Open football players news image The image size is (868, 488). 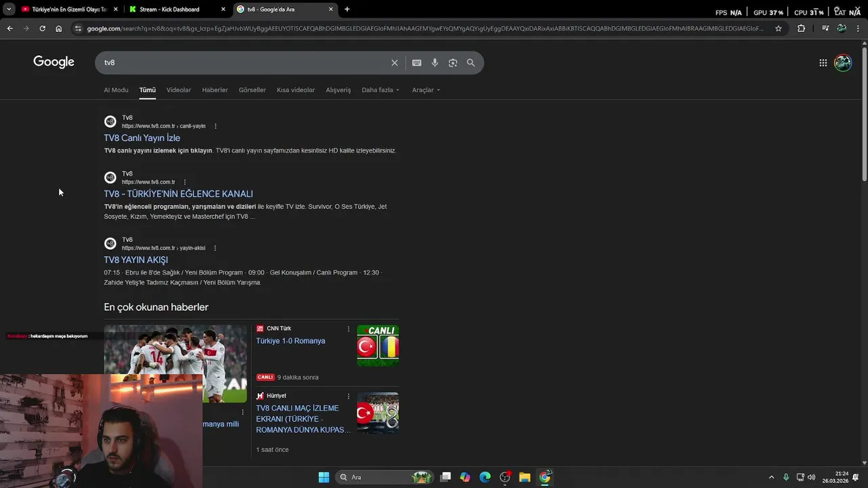click(x=176, y=363)
